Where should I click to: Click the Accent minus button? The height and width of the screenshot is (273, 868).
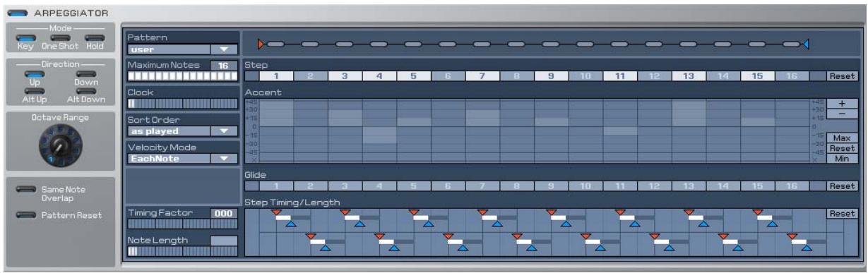pyautogui.click(x=842, y=113)
